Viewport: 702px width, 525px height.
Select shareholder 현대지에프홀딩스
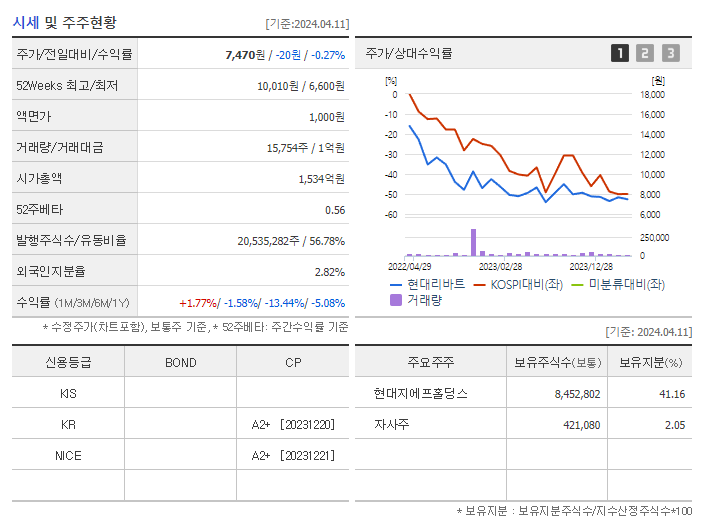coord(421,393)
